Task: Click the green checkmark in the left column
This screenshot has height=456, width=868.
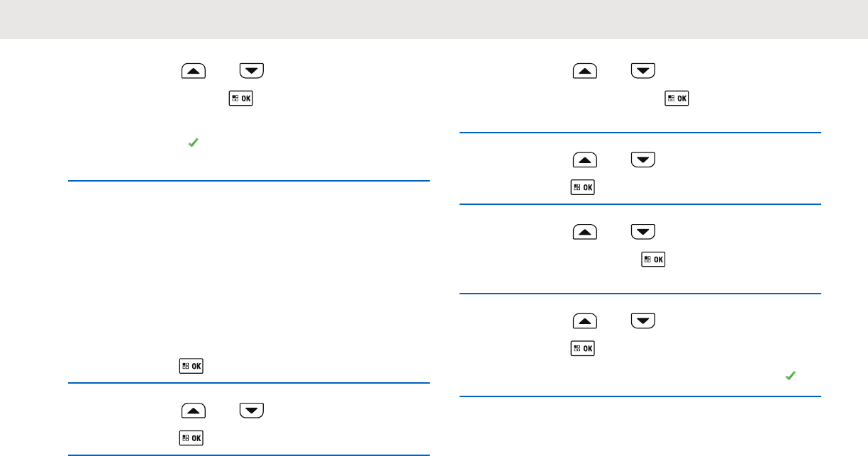Action: tap(191, 143)
